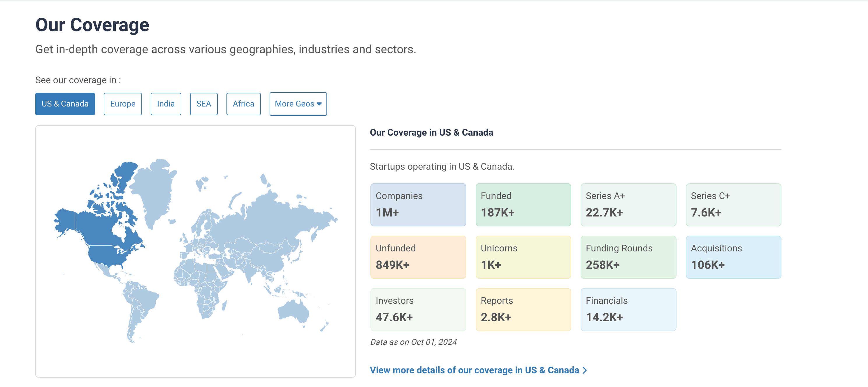This screenshot has width=868, height=387.
Task: Click the Funding Rounds 258K+ card
Action: tap(628, 257)
